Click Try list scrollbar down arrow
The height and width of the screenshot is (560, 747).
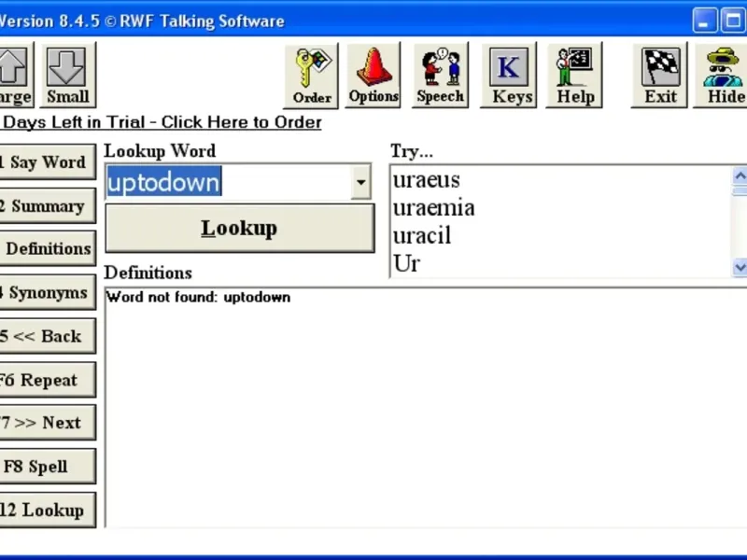740,267
